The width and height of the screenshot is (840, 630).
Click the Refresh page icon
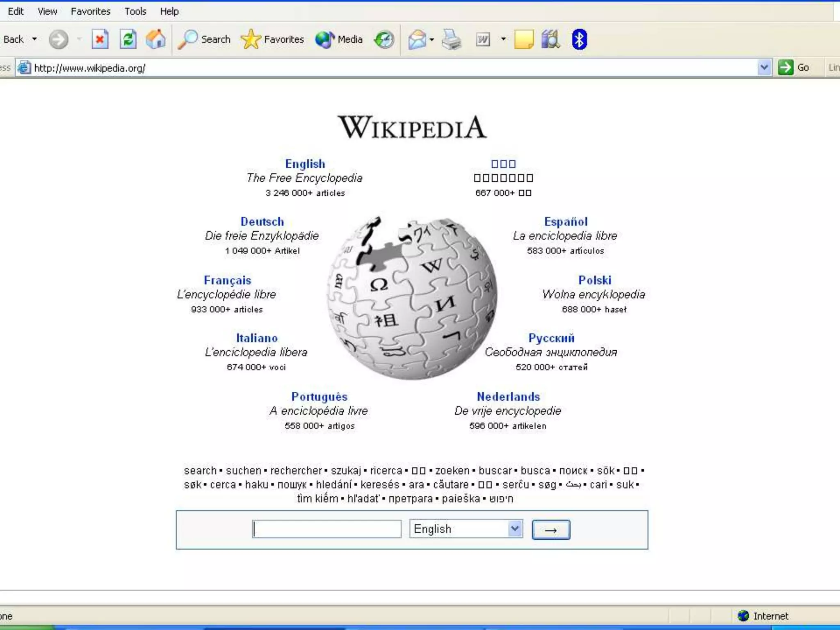[x=128, y=39]
